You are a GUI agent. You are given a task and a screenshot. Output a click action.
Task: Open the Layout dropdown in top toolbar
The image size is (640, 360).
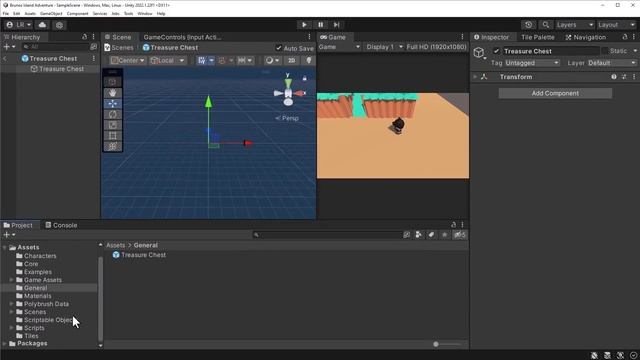616,25
